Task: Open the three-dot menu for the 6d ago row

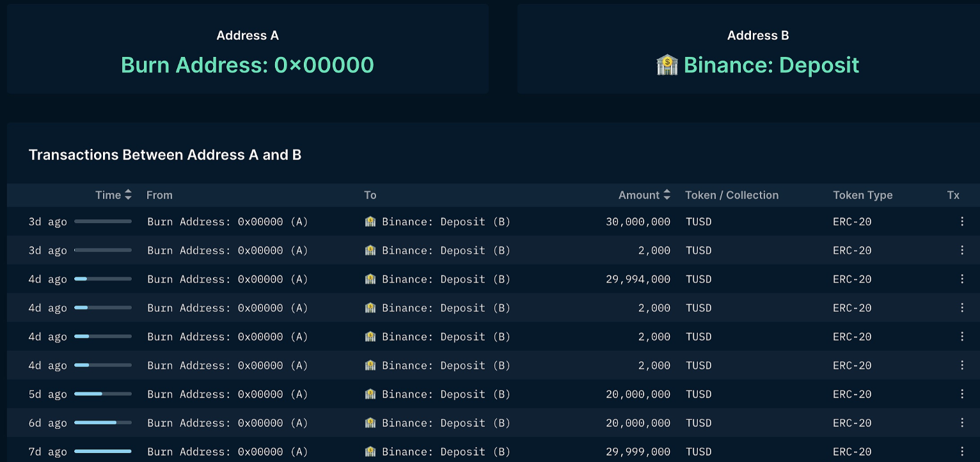Action: (961, 423)
